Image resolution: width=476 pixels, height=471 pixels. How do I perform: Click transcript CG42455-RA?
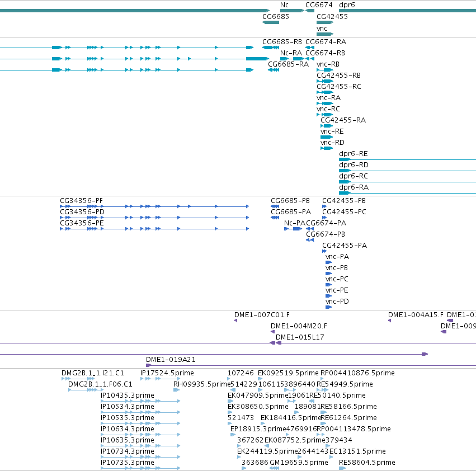tap(343, 120)
